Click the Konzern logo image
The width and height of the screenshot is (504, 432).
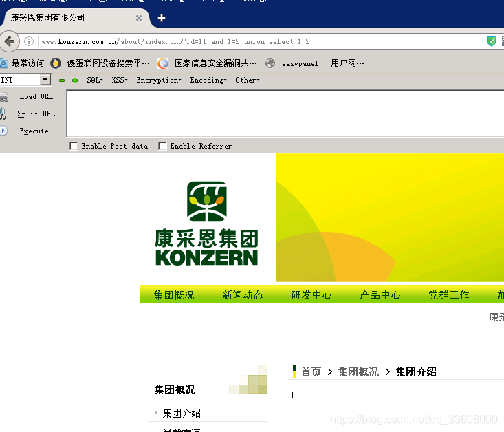point(207,224)
